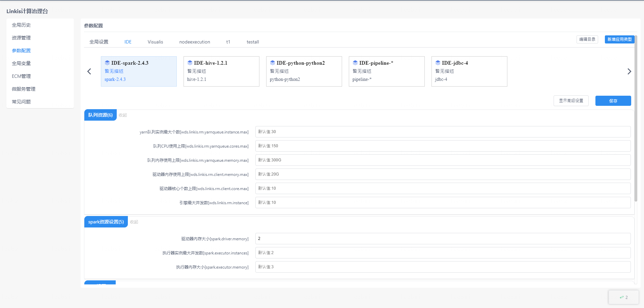
Task: Click the IDE-pipeline-* stack icon
Action: pyautogui.click(x=355, y=63)
